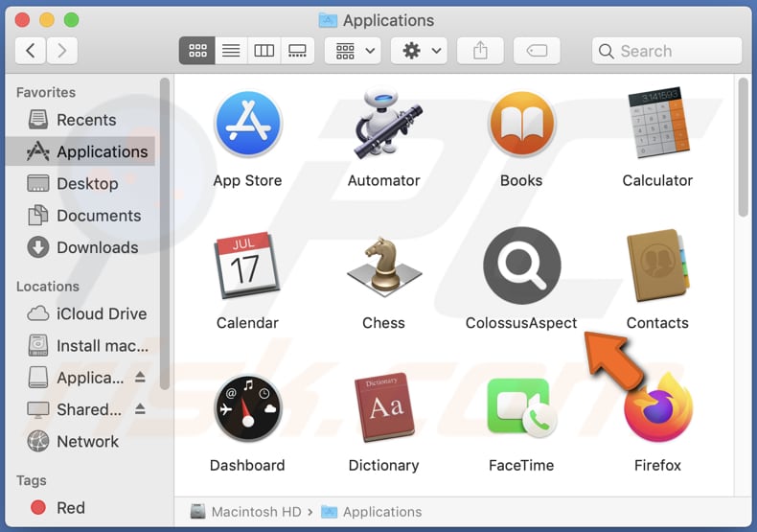Open the Firefox browser icon
Viewport: 757px width, 532px height.
point(658,408)
